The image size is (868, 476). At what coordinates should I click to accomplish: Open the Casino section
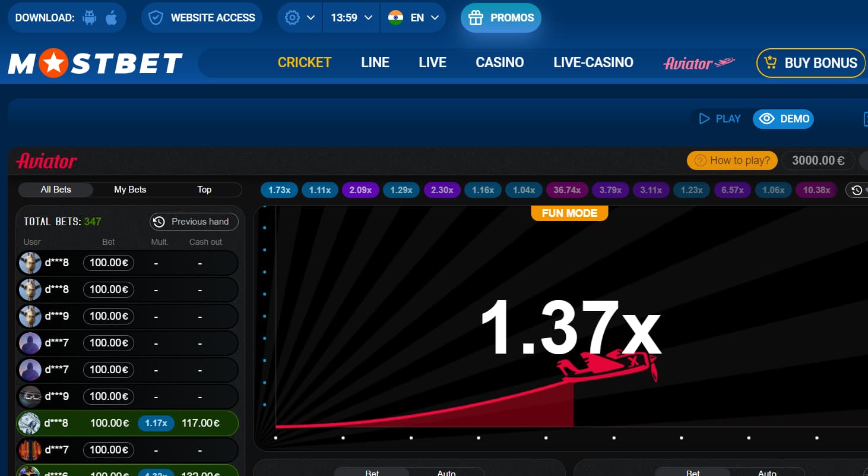500,62
